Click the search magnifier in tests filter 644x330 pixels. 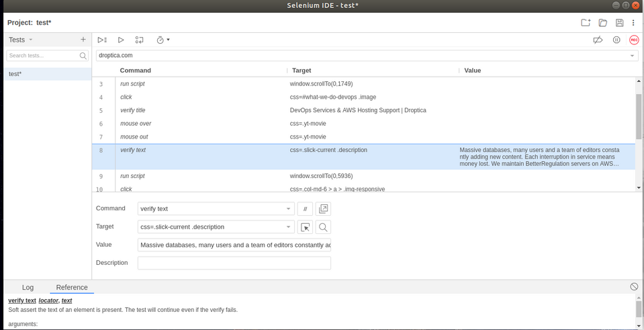[x=83, y=56]
